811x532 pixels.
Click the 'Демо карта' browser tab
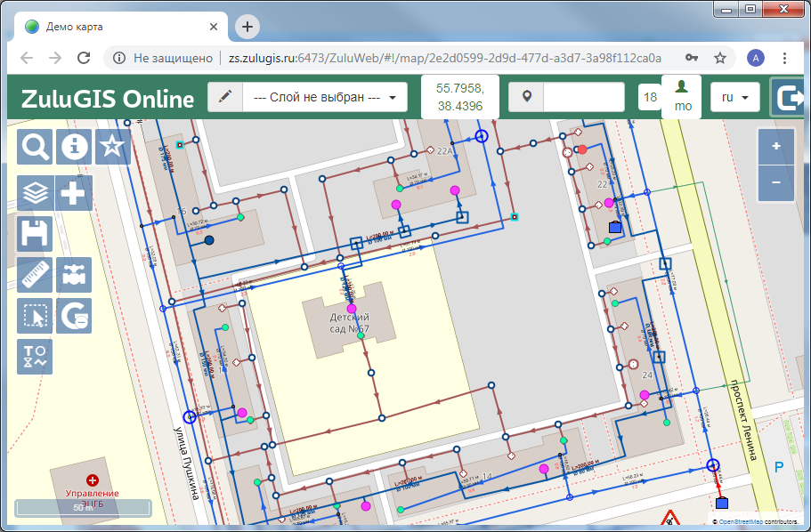click(x=116, y=27)
